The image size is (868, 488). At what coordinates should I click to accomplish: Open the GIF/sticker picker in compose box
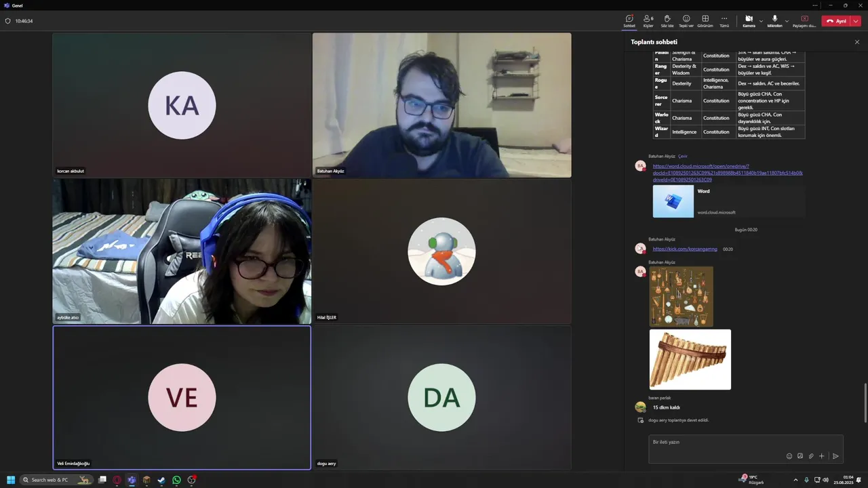800,456
